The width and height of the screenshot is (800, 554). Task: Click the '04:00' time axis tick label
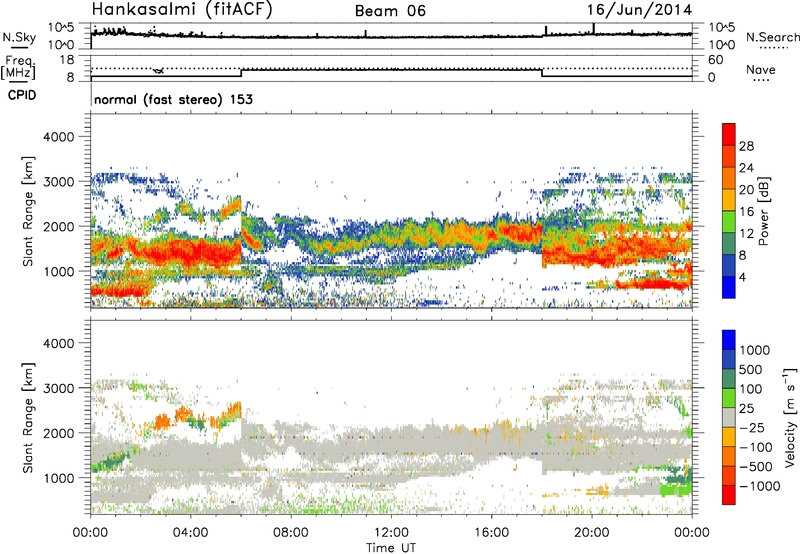point(191,533)
